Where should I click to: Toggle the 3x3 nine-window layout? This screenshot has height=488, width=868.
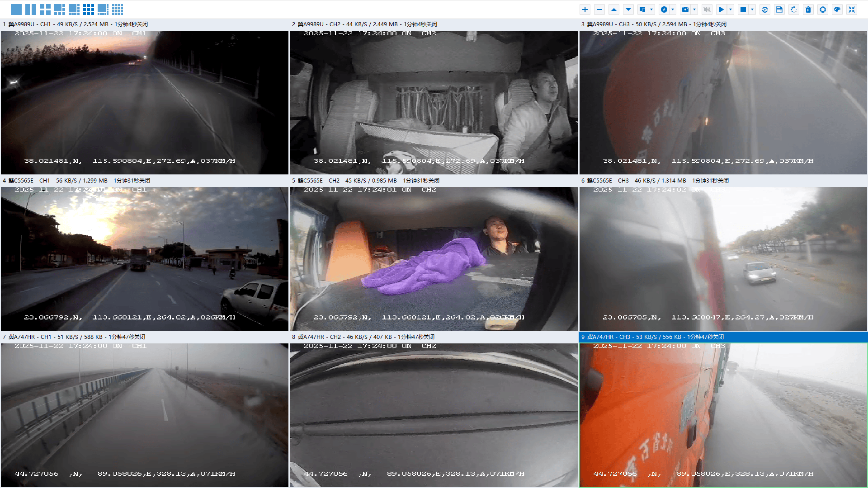coord(89,9)
